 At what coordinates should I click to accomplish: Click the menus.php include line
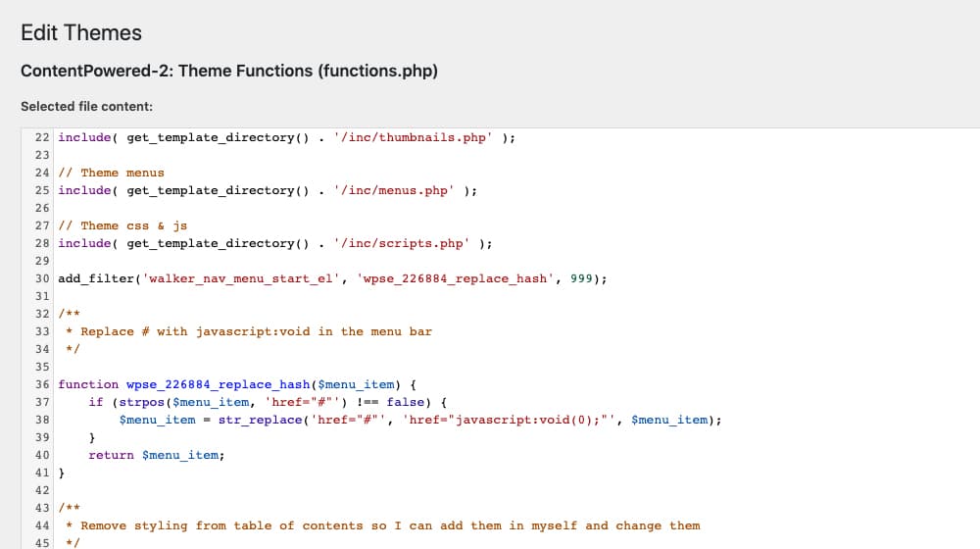click(268, 190)
